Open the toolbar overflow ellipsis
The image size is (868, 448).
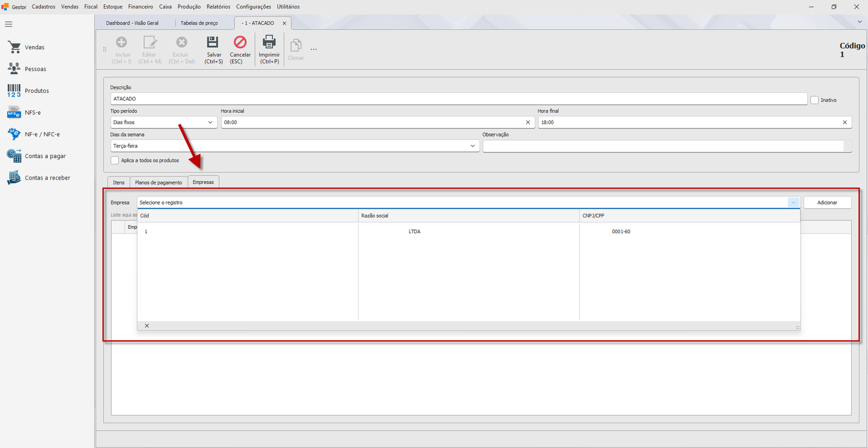click(314, 49)
